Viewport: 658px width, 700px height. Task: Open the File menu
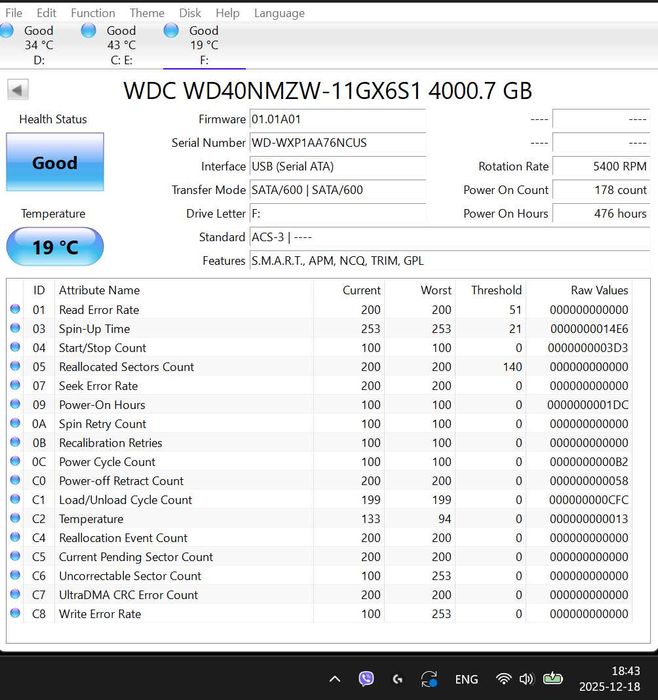[14, 13]
